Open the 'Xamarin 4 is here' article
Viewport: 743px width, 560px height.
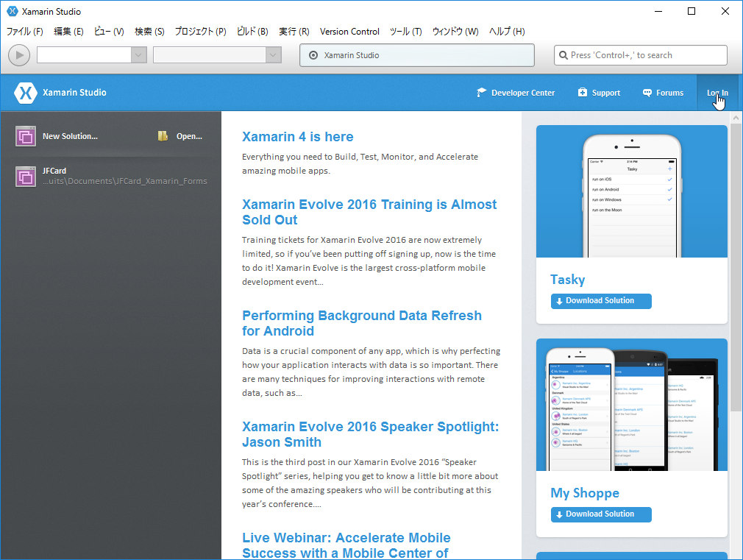click(298, 137)
